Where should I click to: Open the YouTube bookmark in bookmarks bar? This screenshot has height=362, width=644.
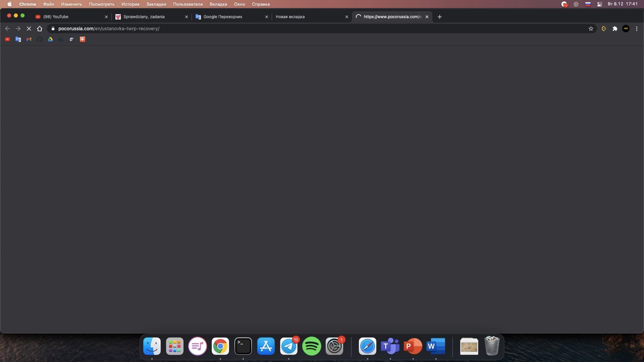7,39
